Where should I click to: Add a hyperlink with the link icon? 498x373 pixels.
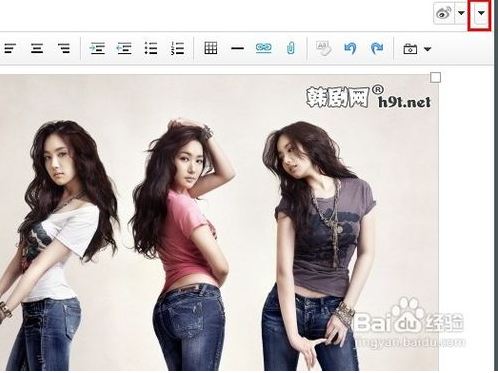tap(264, 48)
